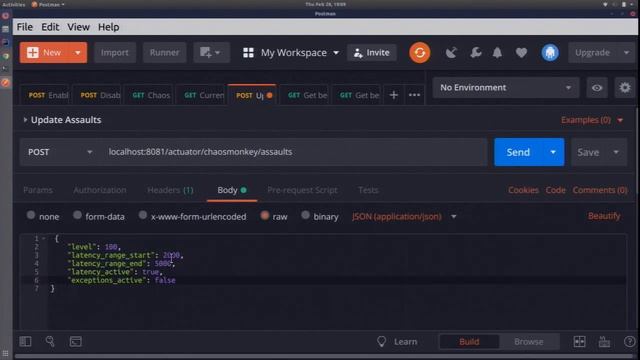Open the Send button dropdown arrow
Screen dimensions: 640x360
(553, 152)
